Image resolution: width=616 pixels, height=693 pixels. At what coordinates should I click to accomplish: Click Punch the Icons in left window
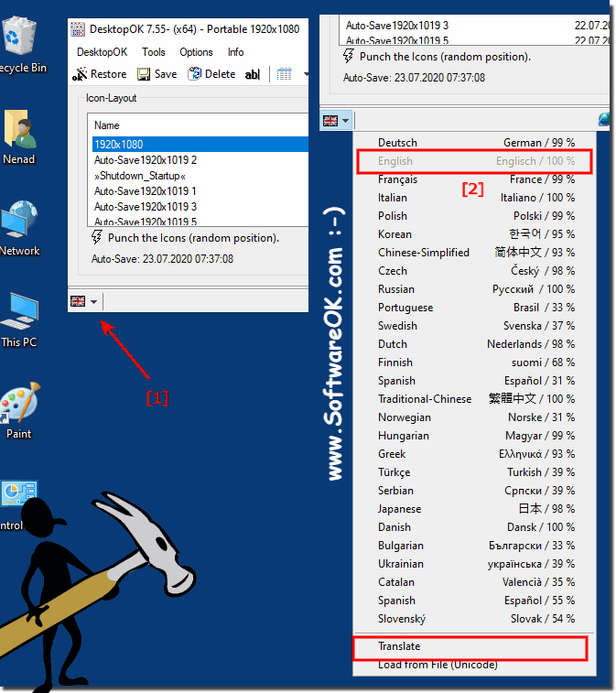coord(193,238)
